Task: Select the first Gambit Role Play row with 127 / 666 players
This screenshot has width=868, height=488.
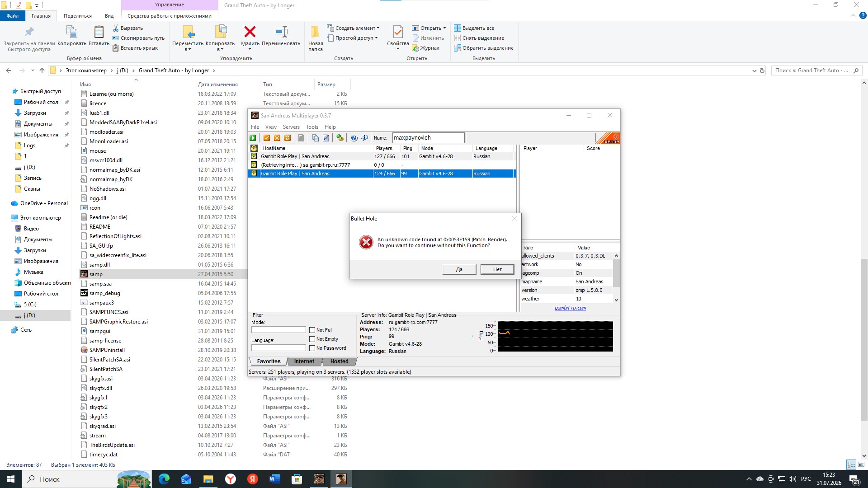Action: [382, 156]
